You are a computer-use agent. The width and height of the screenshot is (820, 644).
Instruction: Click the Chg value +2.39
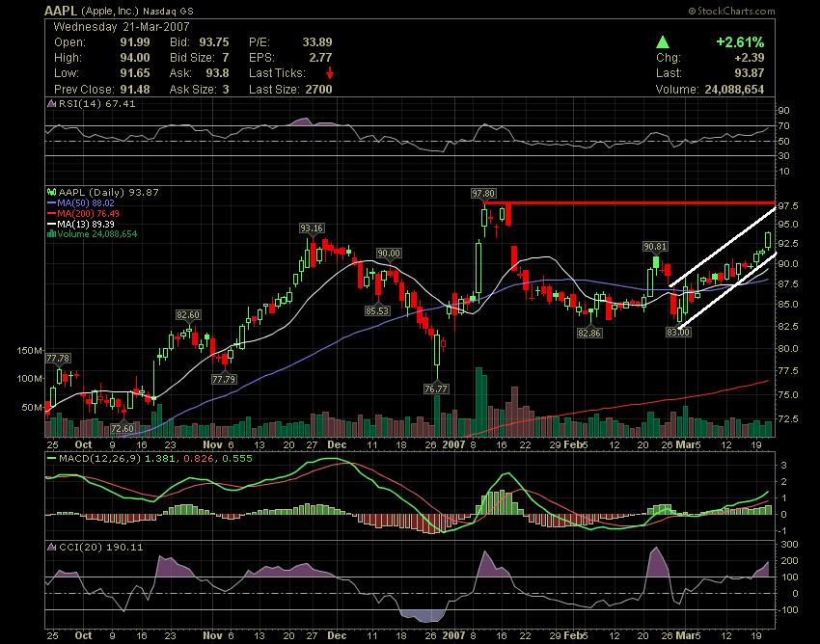[x=750, y=58]
